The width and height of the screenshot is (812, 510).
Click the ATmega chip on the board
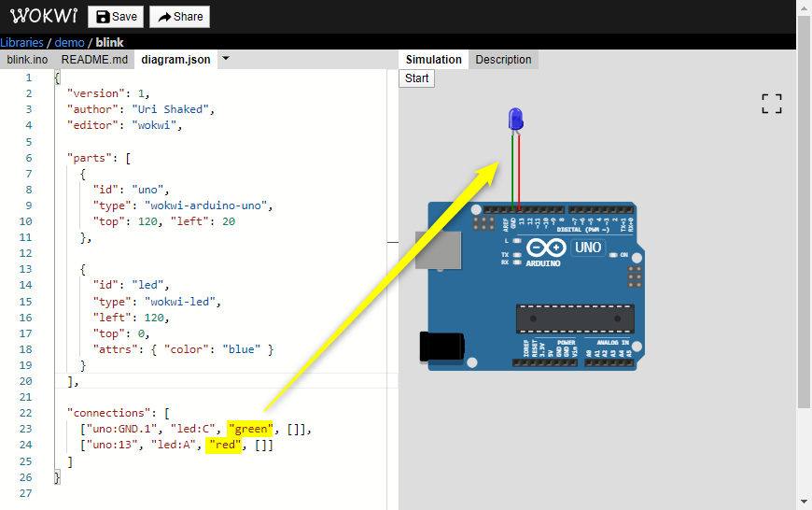(575, 319)
